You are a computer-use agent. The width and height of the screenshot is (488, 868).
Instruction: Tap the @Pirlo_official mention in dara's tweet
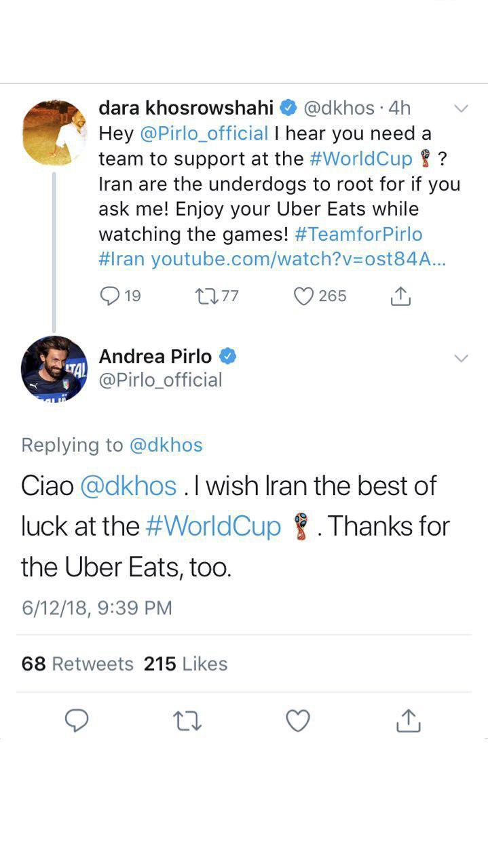click(204, 134)
